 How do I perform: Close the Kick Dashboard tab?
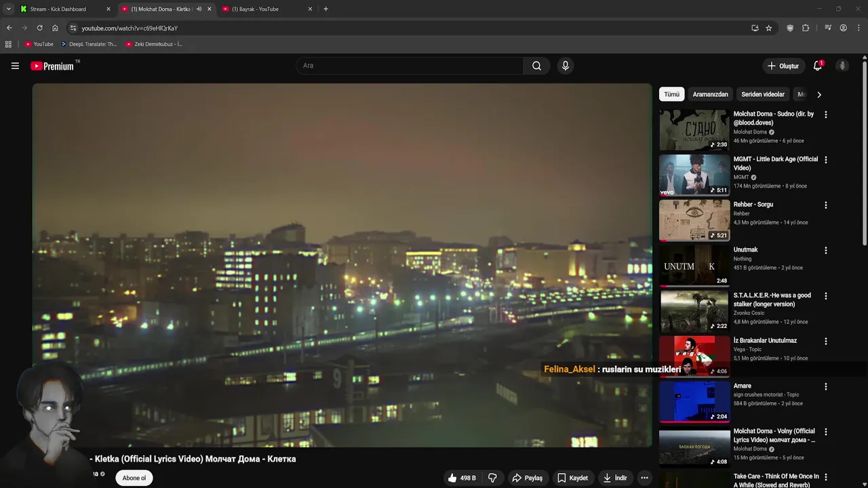[x=108, y=9]
